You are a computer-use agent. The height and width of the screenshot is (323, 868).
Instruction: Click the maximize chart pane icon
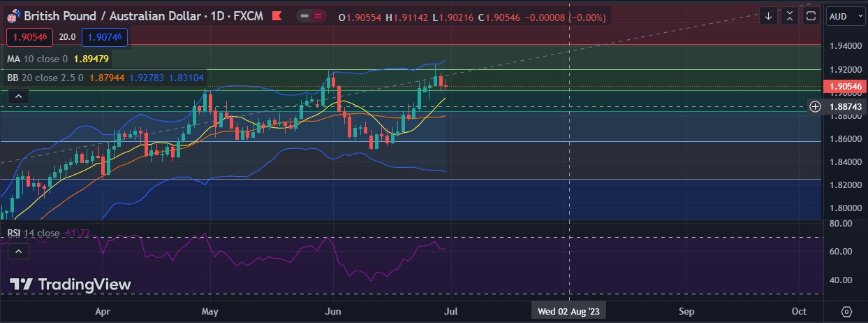(810, 16)
